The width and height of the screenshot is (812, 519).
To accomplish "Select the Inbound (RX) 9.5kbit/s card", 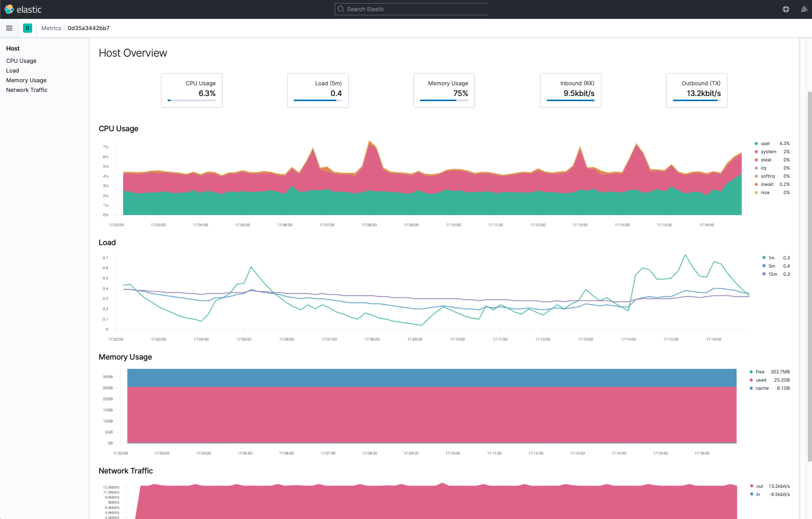I will (x=571, y=90).
